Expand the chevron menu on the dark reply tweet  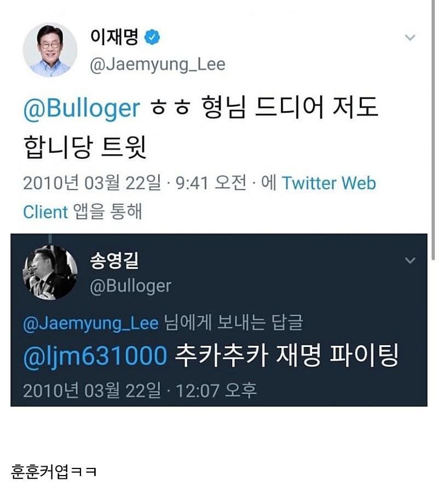point(410,261)
